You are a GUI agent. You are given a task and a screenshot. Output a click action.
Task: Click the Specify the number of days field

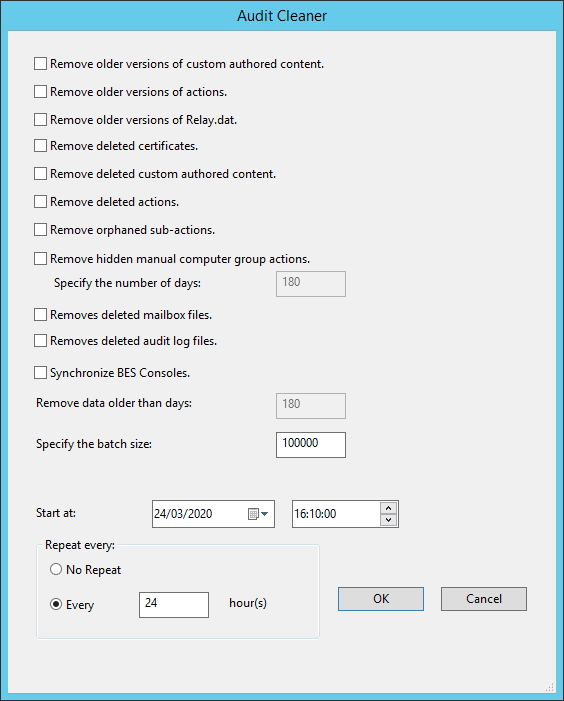311,283
